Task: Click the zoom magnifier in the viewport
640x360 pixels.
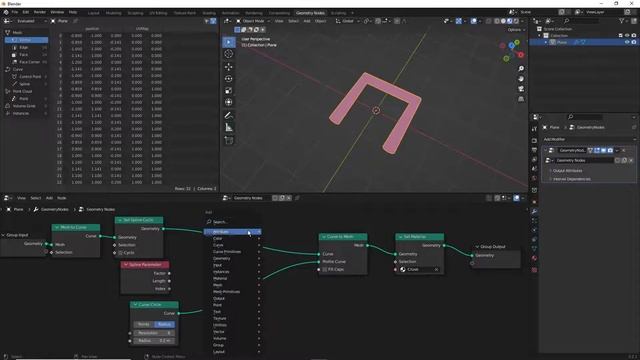Action: 521,69
